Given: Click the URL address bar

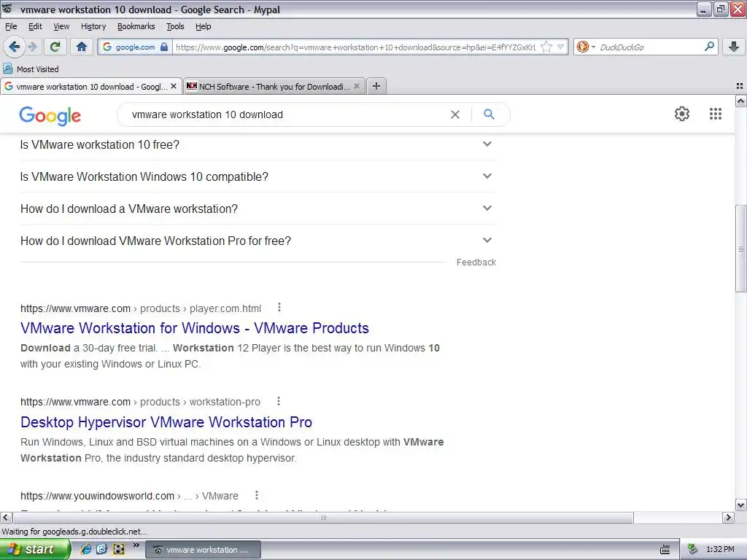Looking at the screenshot, I should click(x=355, y=47).
